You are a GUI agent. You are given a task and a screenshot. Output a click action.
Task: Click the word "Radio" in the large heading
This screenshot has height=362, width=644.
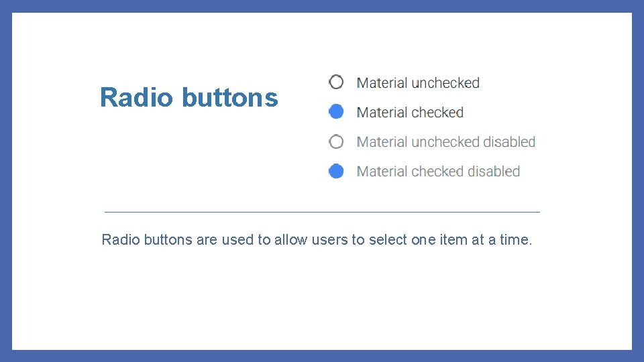(137, 98)
